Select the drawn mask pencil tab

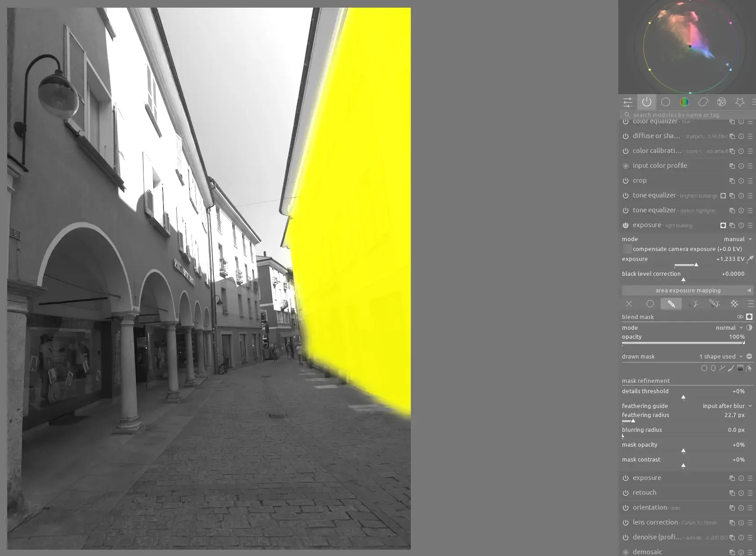(x=671, y=304)
